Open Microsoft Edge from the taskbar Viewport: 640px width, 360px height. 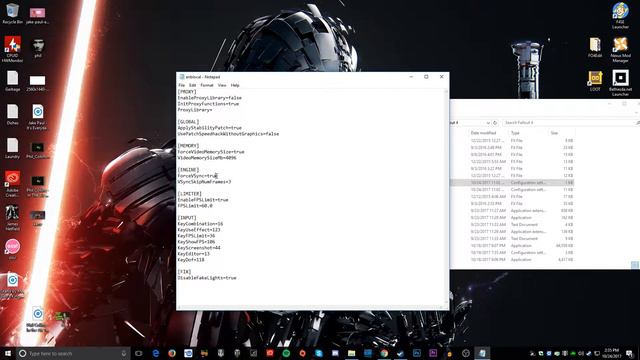coord(156,353)
